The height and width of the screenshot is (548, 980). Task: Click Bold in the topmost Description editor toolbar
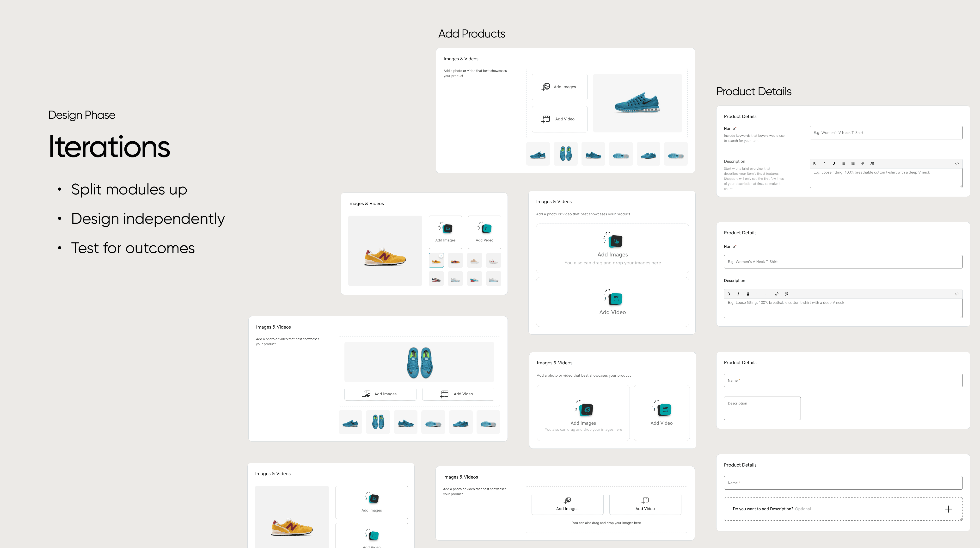coord(814,164)
